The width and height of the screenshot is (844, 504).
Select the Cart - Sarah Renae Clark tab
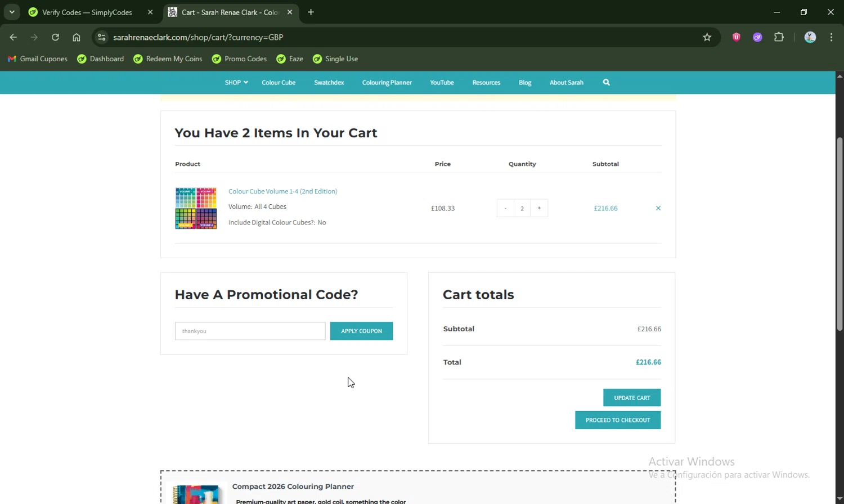tap(230, 12)
